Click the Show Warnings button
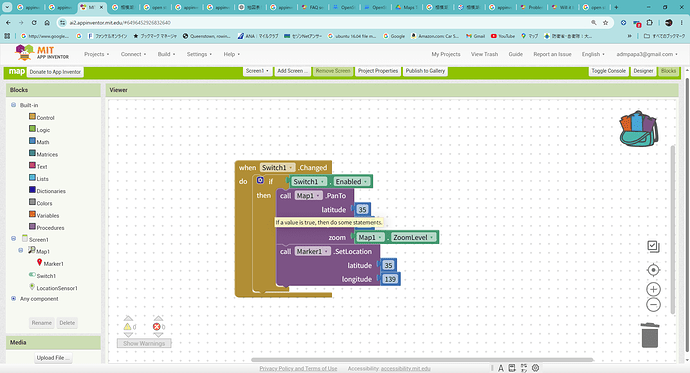 pyautogui.click(x=144, y=343)
